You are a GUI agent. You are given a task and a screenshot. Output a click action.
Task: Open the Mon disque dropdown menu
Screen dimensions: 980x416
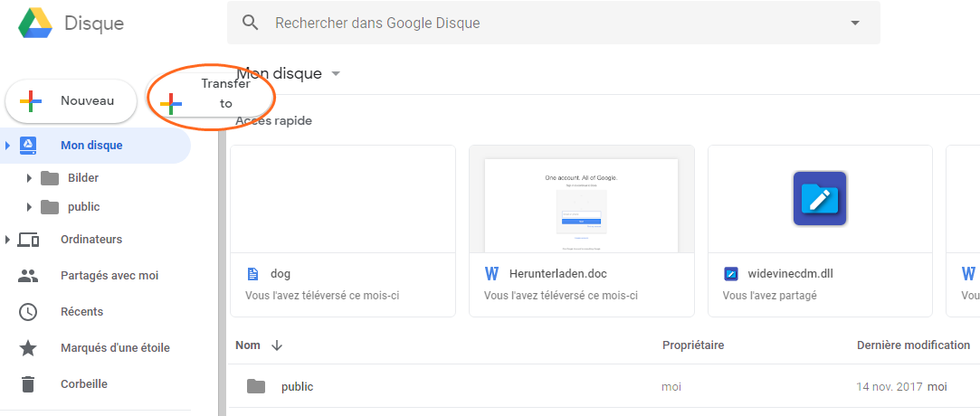pos(336,73)
